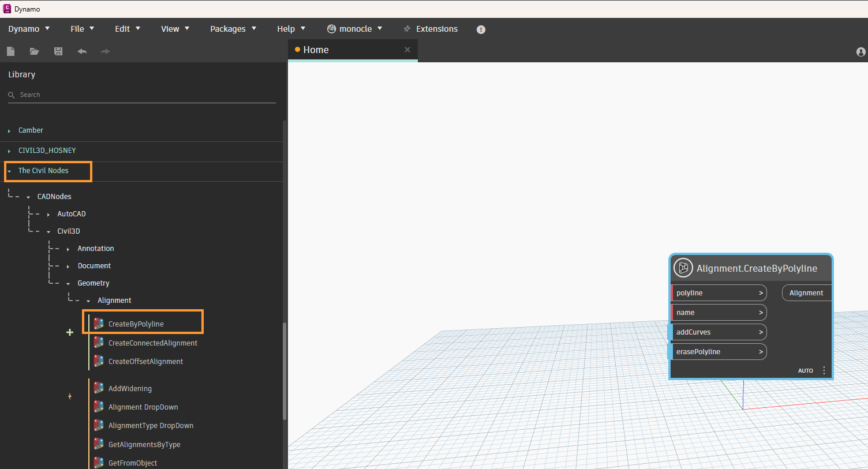Open the node's three-dot options menu

[824, 370]
